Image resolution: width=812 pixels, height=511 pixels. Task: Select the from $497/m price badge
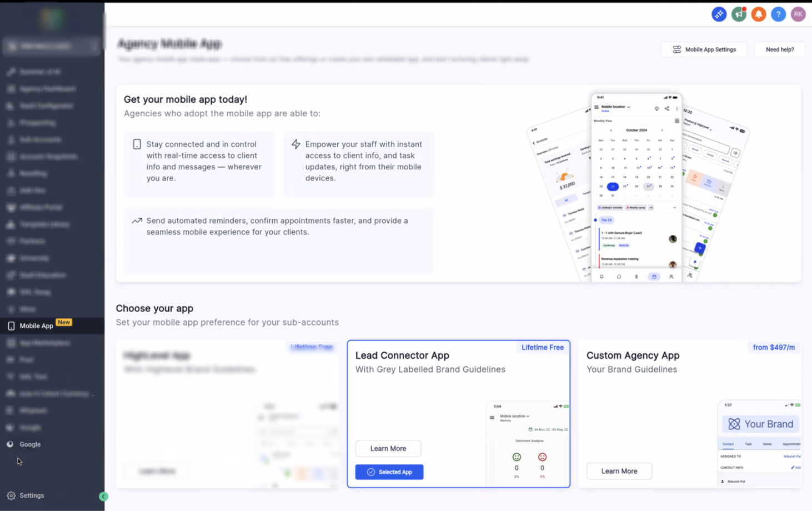pos(774,347)
